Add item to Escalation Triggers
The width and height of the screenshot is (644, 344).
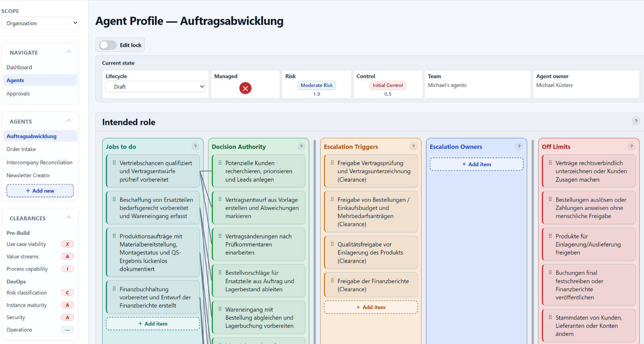tap(371, 307)
